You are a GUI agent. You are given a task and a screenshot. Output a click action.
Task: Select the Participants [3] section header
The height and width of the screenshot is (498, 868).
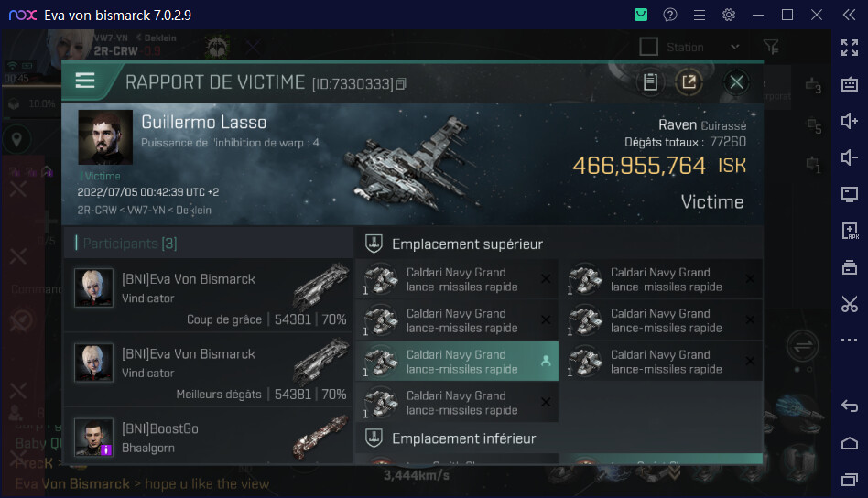pos(129,244)
